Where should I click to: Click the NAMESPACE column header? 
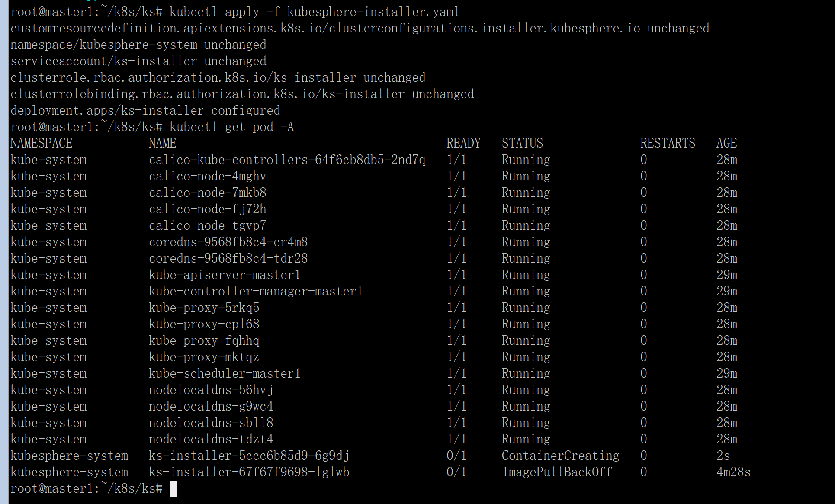point(42,143)
